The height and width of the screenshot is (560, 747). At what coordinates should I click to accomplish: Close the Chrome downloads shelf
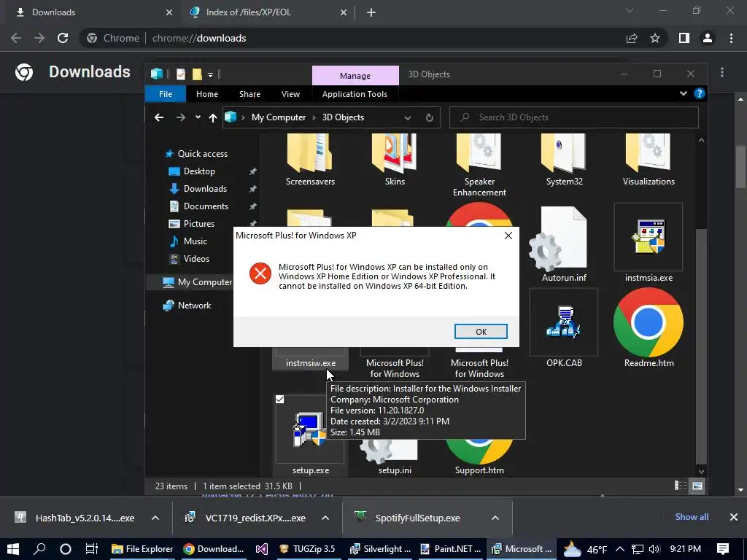[734, 517]
